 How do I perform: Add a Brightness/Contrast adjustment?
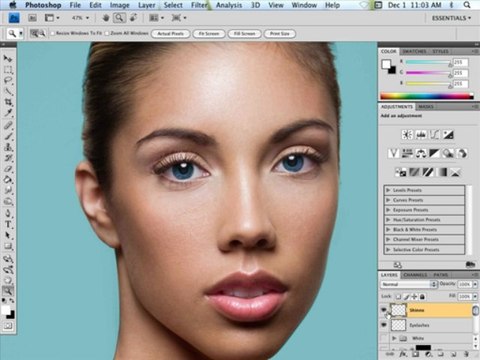click(x=407, y=135)
